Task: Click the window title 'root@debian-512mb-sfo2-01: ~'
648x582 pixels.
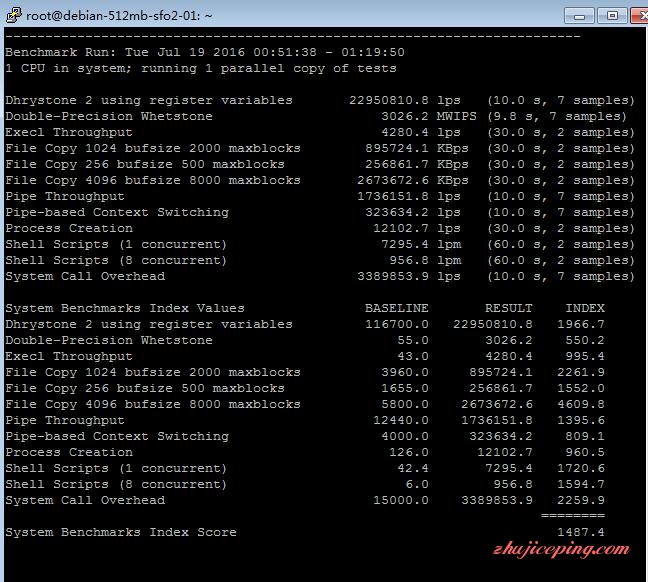Action: tap(119, 16)
